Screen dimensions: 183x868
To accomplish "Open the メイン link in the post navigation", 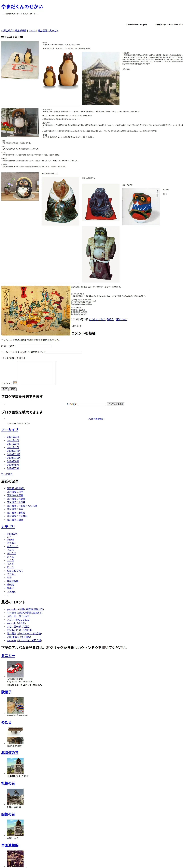I will coord(32,31).
